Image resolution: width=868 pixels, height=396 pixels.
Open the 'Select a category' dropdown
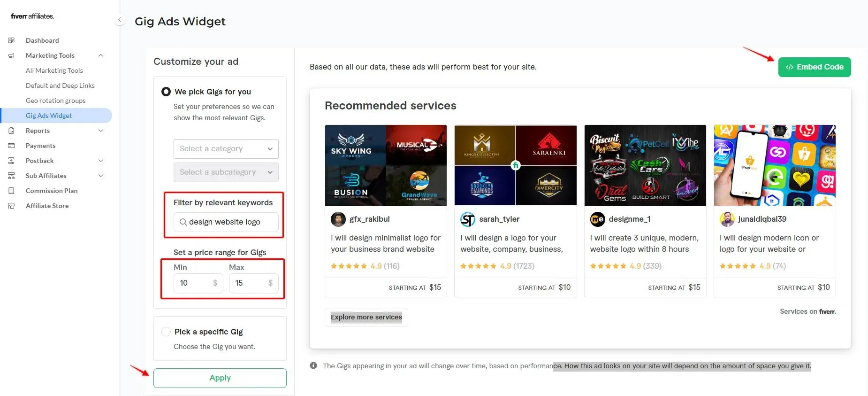226,149
